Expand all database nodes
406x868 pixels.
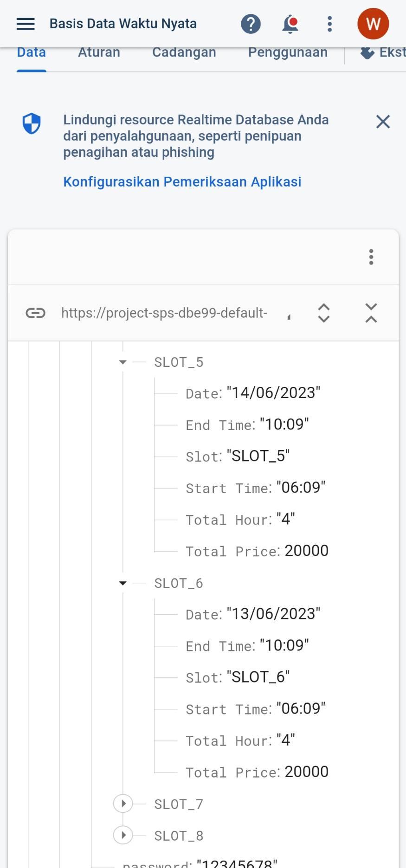tap(324, 313)
